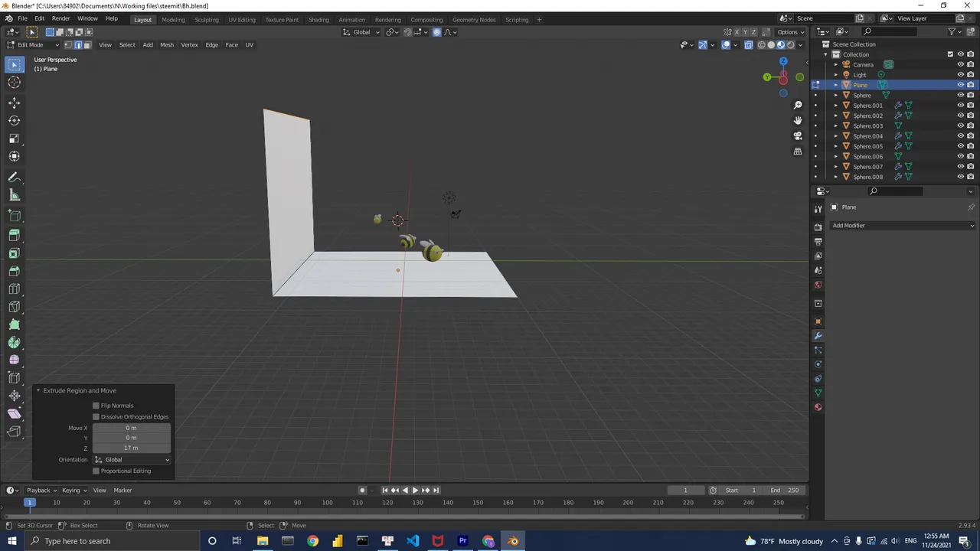Pick the Annotate pencil tool

click(15, 177)
